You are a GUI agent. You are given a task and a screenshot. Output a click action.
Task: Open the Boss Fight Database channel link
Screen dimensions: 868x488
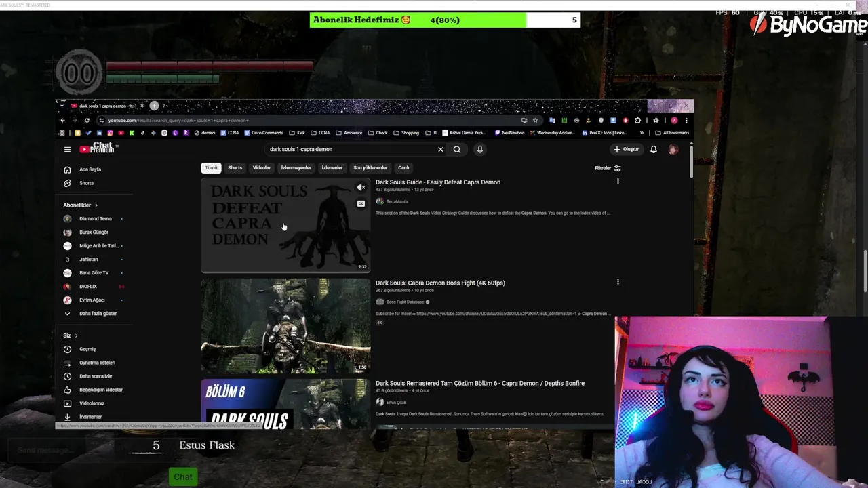click(405, 302)
